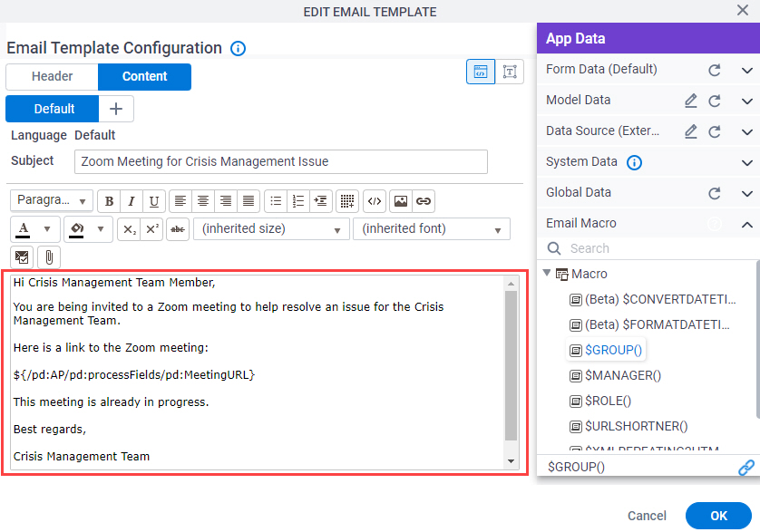This screenshot has width=760, height=532.
Task: Click the Cancel button
Action: (647, 516)
